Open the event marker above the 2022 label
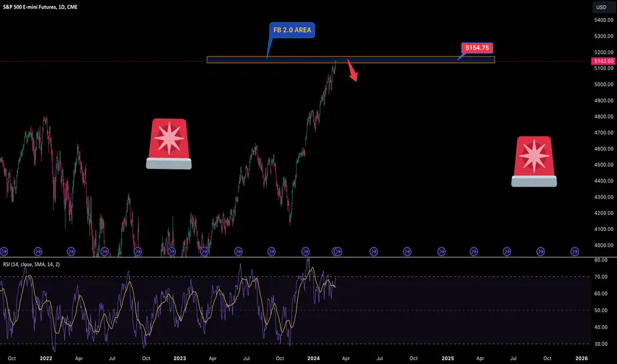The width and height of the screenshot is (617, 364). click(38, 251)
